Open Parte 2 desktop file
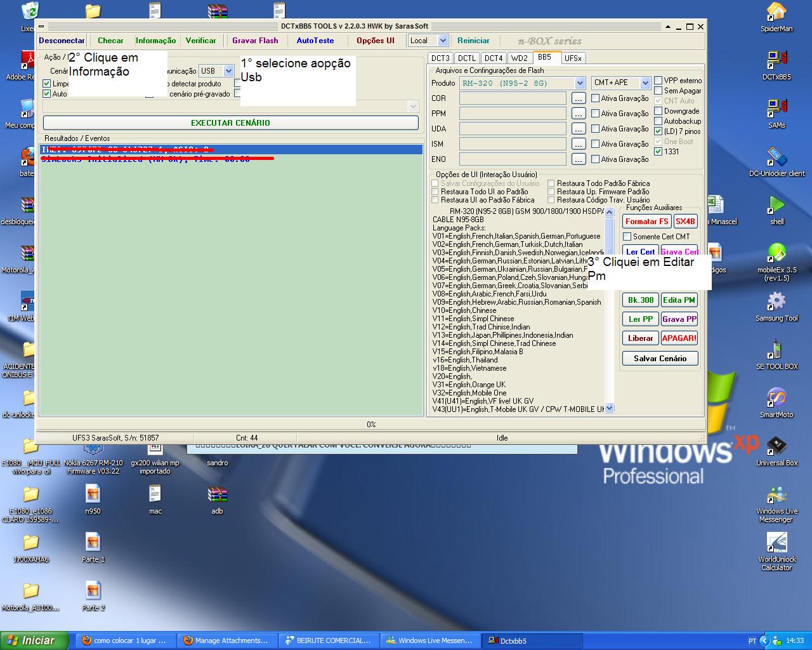812x650 pixels. [93, 596]
